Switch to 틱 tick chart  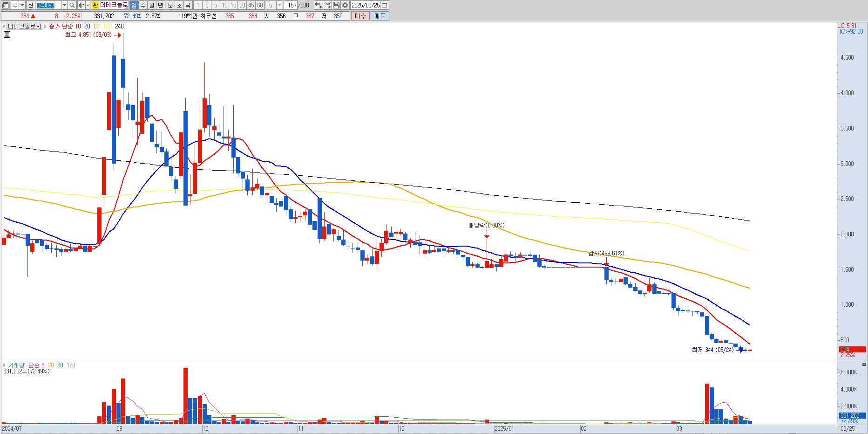click(x=188, y=5)
